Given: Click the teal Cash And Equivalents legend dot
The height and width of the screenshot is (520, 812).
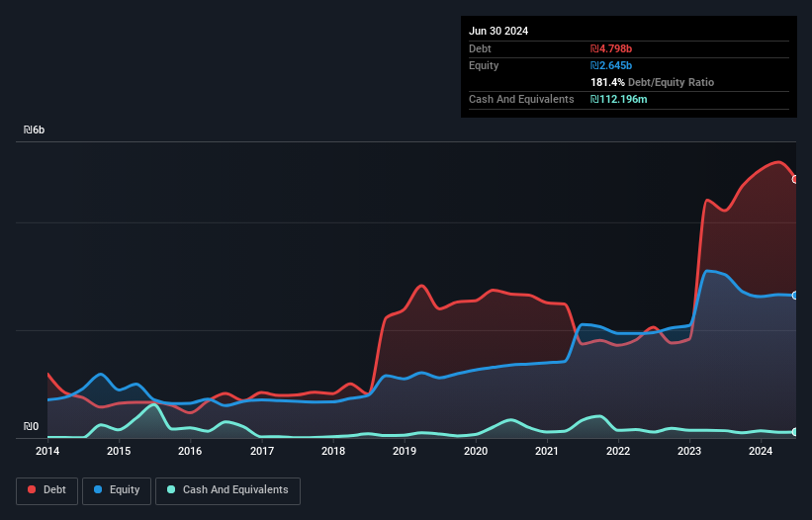Looking at the screenshot, I should 171,489.
